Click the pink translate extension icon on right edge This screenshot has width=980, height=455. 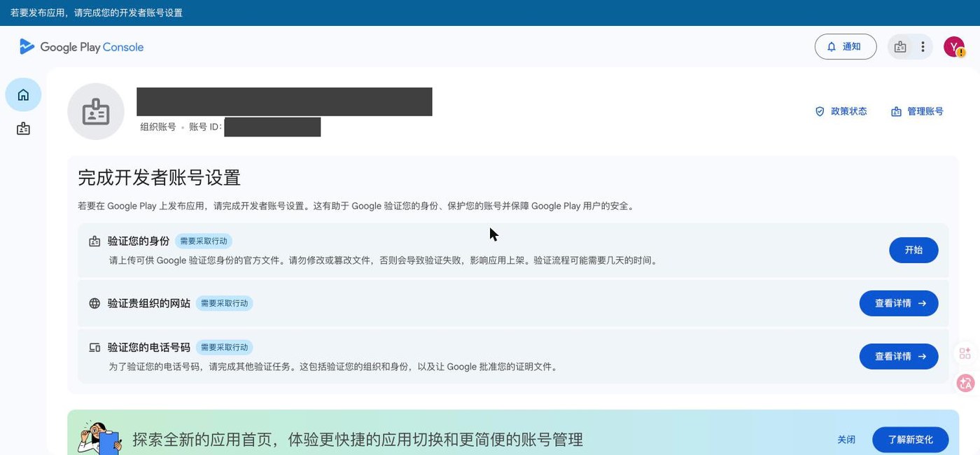(x=966, y=382)
